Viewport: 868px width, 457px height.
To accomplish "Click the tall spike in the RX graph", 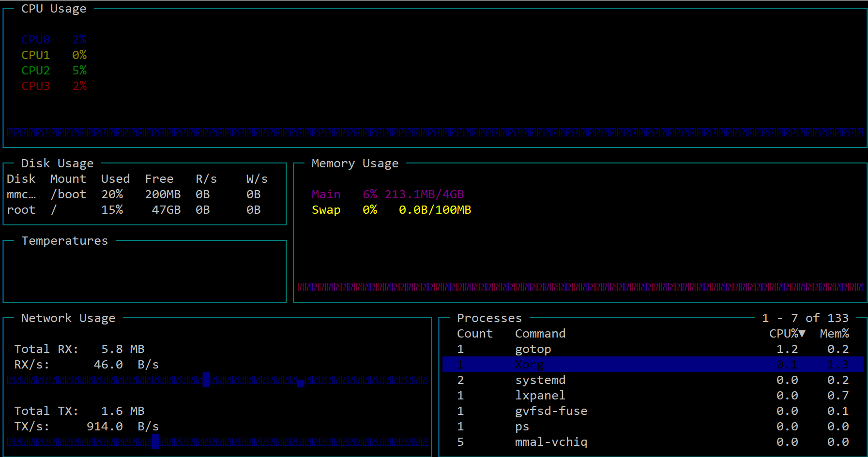I will (x=206, y=380).
